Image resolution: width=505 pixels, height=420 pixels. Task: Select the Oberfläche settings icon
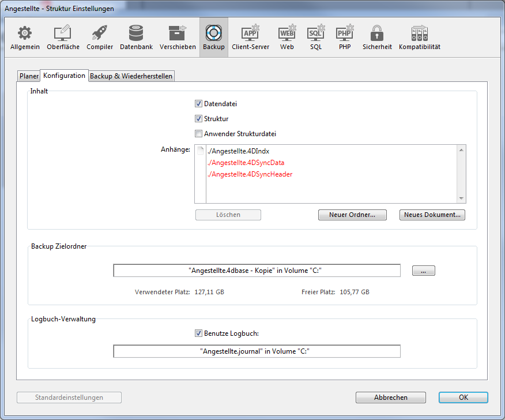pos(63,37)
